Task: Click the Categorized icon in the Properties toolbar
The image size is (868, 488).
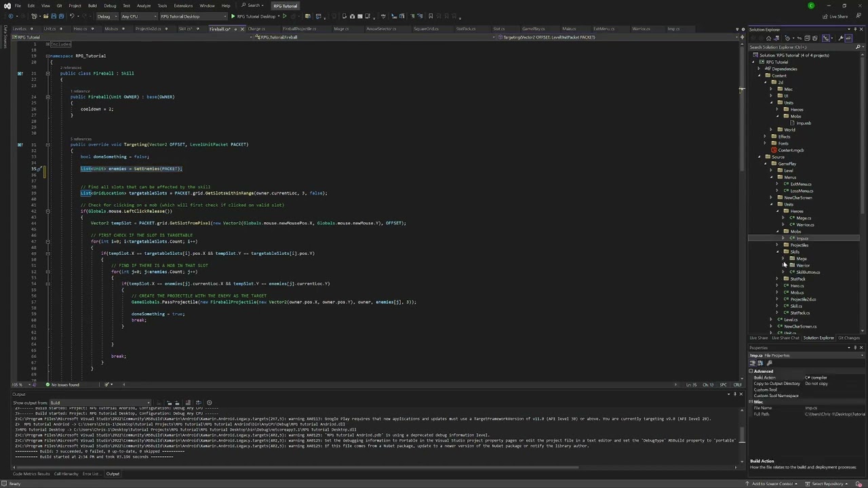Action: coord(752,363)
